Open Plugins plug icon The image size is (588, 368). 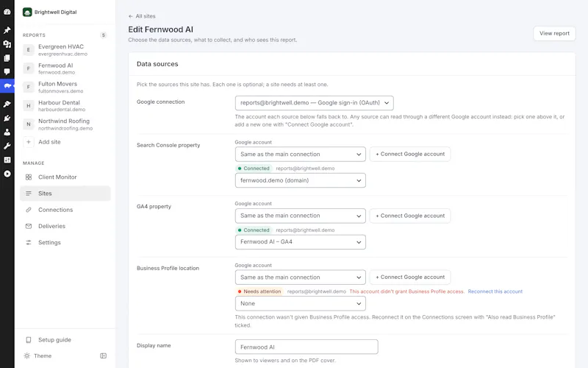coord(7,118)
